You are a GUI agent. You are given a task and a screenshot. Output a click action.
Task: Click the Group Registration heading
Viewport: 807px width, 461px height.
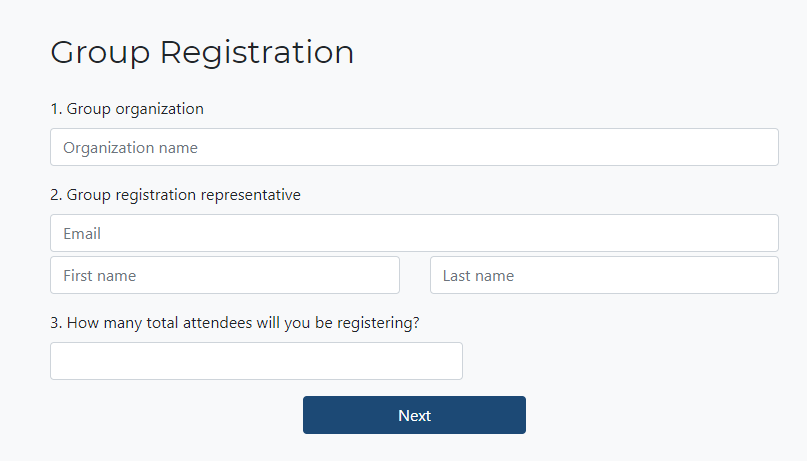pyautogui.click(x=202, y=52)
